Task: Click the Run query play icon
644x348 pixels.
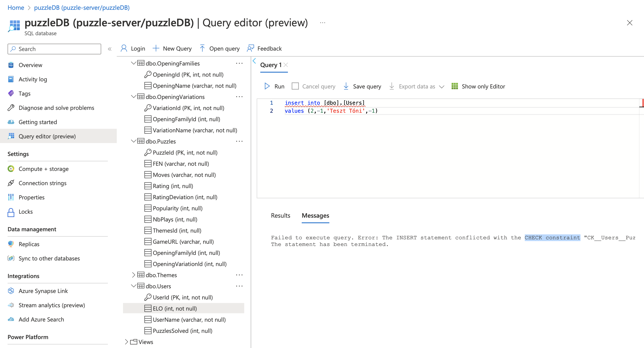Action: [x=267, y=86]
